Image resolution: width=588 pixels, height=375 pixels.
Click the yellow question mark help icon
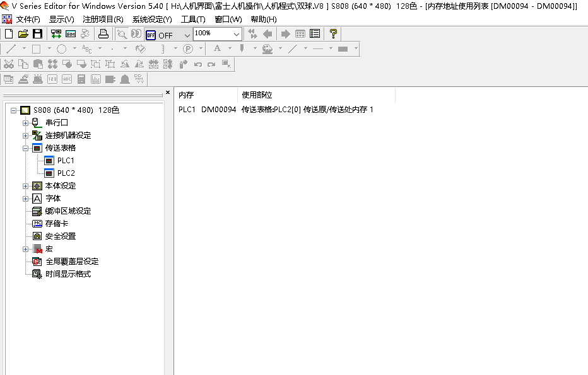pos(334,34)
